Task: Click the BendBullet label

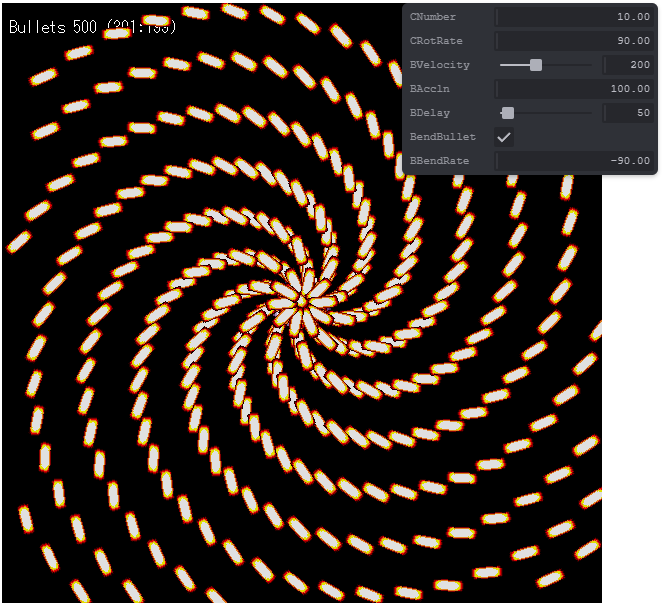Action: click(x=442, y=137)
